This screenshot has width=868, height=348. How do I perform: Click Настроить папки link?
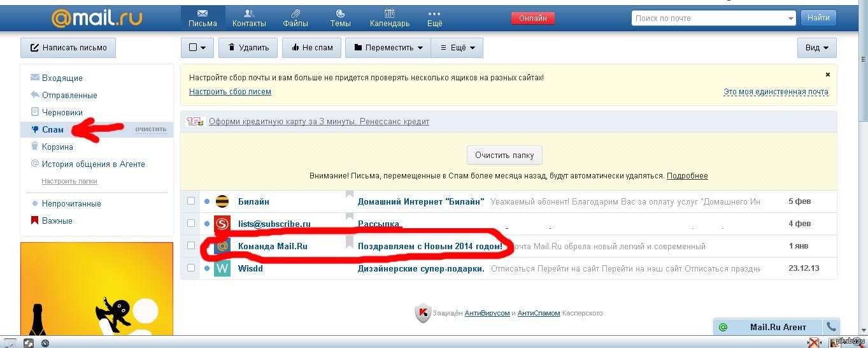(x=69, y=181)
